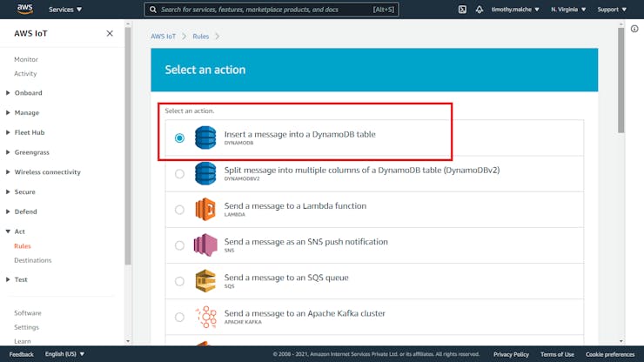Viewport: 644px width, 362px height.
Task: Focus the services search field
Action: [272, 10]
